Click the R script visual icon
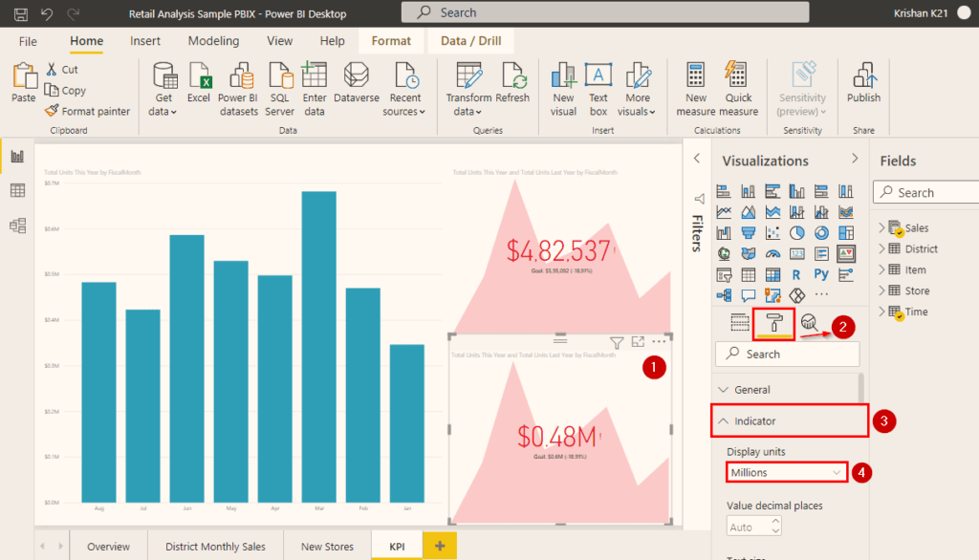This screenshot has width=979, height=560. (x=795, y=274)
